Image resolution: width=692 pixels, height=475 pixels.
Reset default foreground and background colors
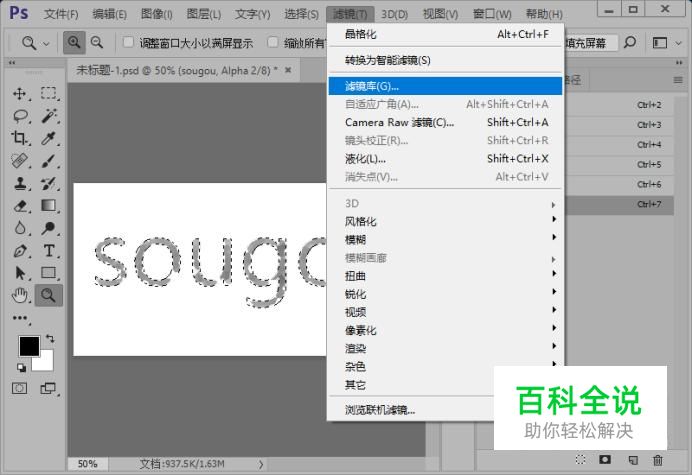click(21, 367)
